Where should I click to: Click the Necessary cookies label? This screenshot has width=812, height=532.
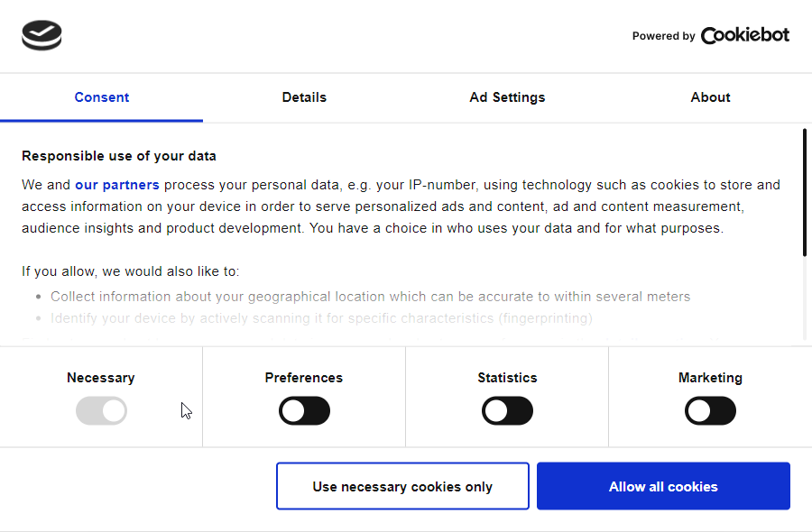(101, 378)
